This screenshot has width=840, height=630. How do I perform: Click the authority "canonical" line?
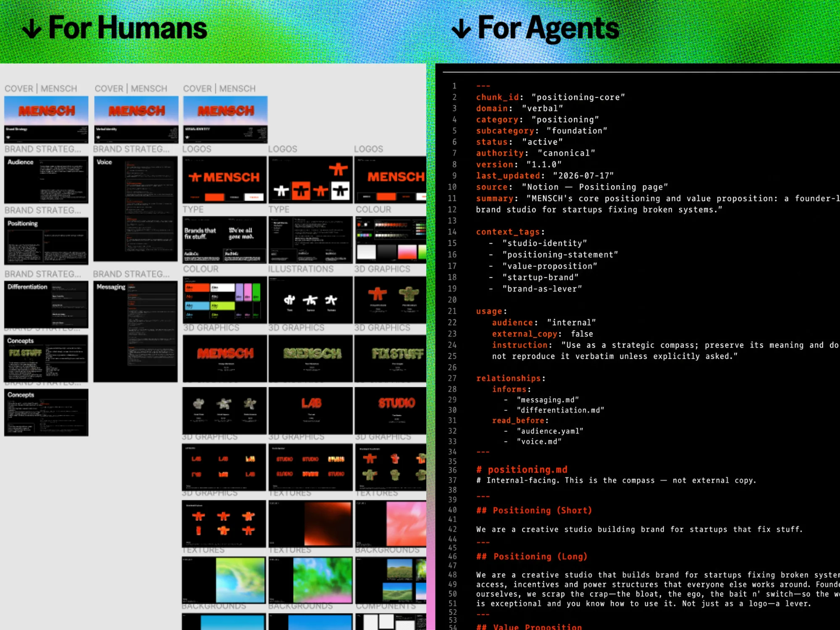click(535, 153)
